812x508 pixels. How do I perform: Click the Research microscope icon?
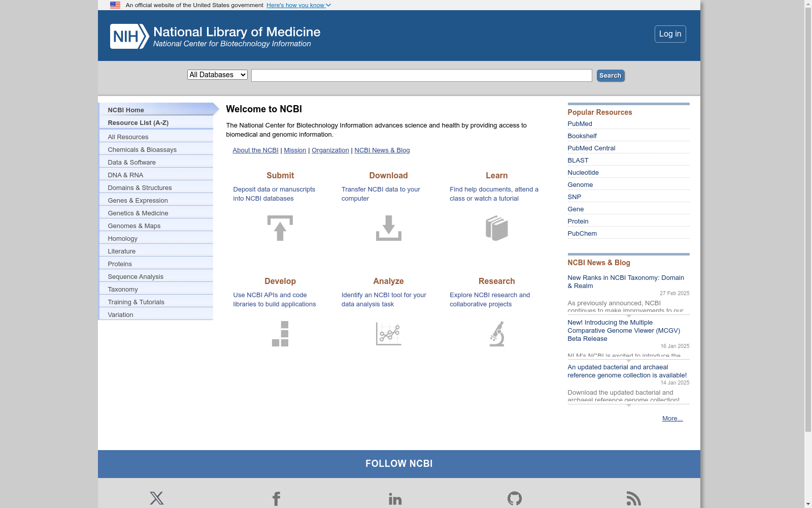click(497, 334)
